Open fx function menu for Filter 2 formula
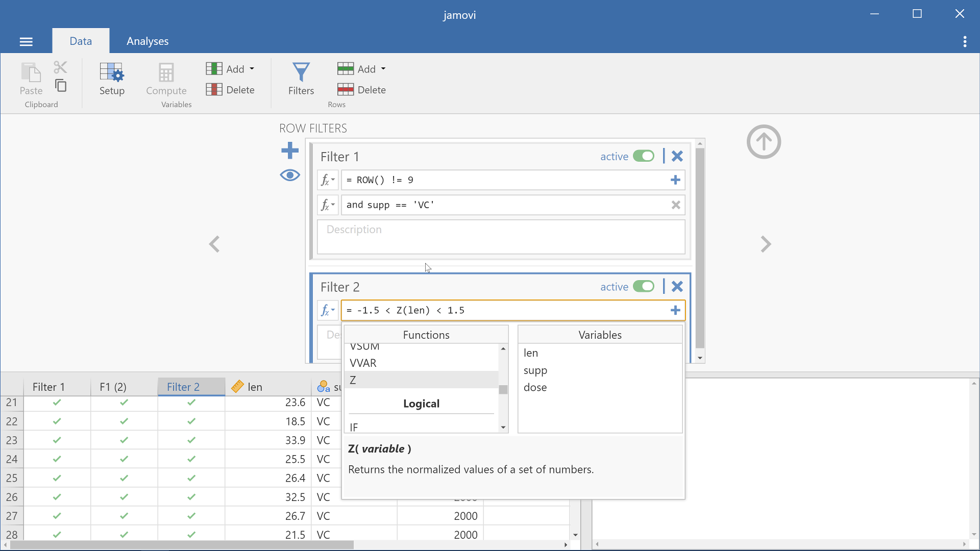This screenshot has width=980, height=551. [x=328, y=310]
